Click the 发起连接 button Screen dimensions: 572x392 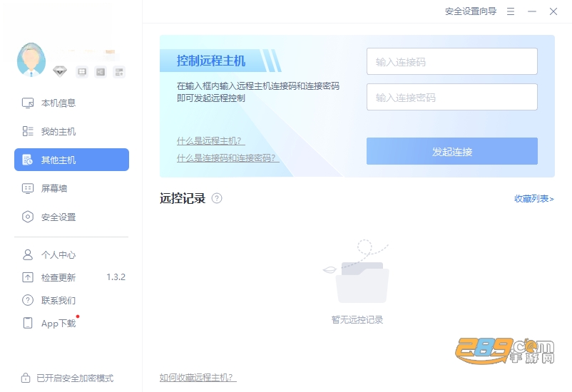coord(452,151)
